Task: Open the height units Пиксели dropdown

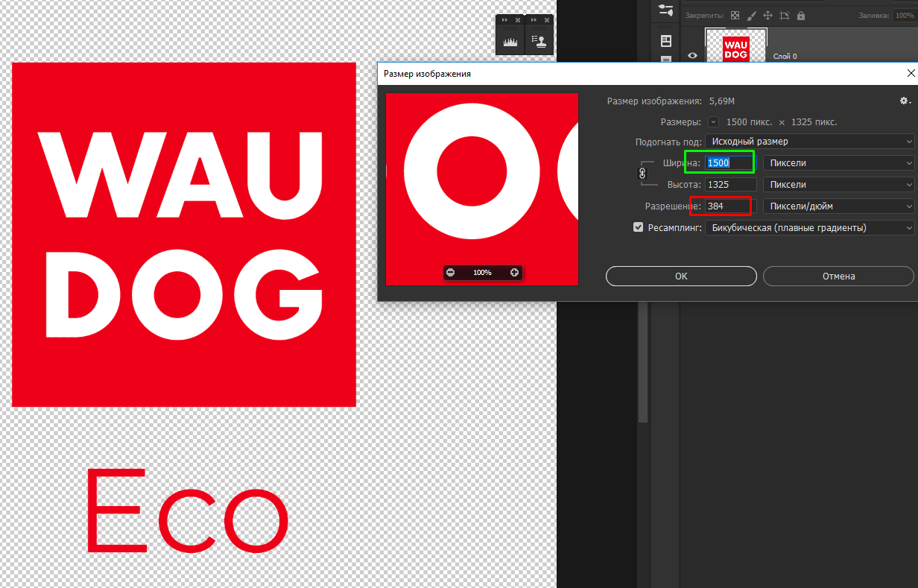Action: (839, 184)
